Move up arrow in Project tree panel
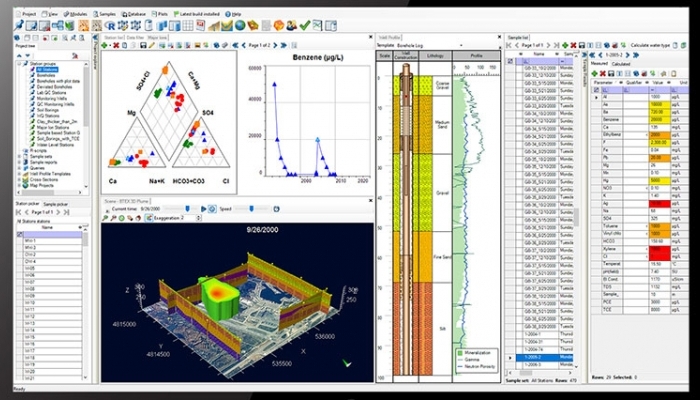700x400 pixels. (19, 56)
